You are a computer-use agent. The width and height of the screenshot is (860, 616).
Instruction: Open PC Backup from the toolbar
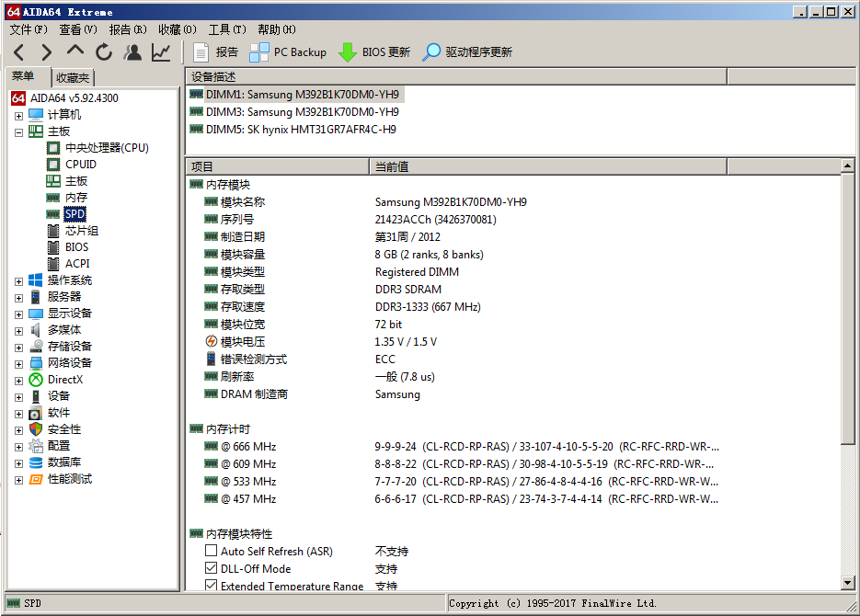(x=288, y=52)
